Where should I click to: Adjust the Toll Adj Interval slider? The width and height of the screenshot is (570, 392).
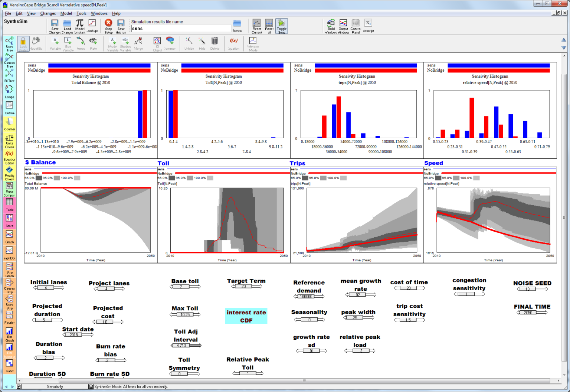(186, 345)
